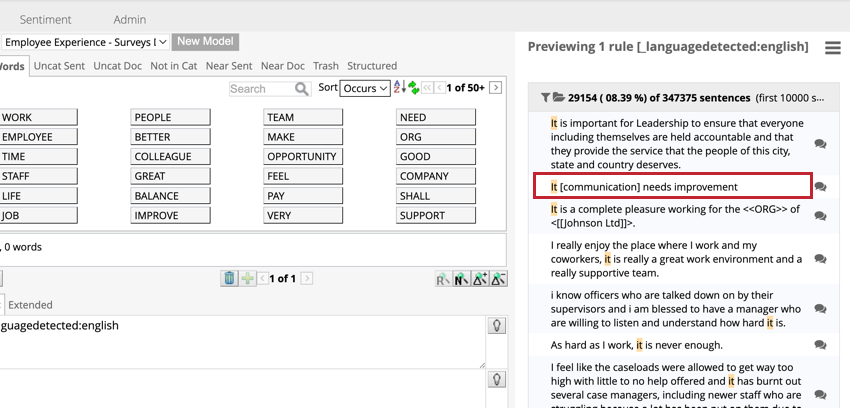
Task: Open the Sort by Occurs dropdown
Action: [366, 89]
